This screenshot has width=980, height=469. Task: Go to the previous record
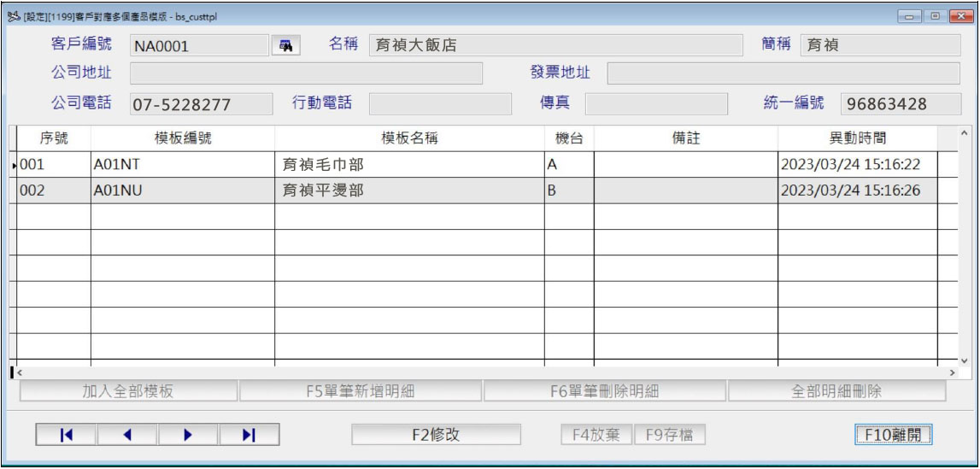(x=127, y=435)
